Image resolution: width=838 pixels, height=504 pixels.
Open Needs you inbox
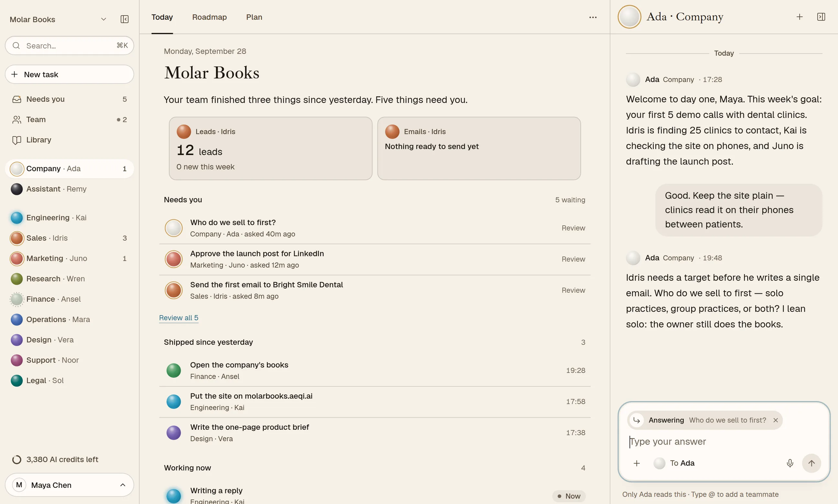point(69,99)
